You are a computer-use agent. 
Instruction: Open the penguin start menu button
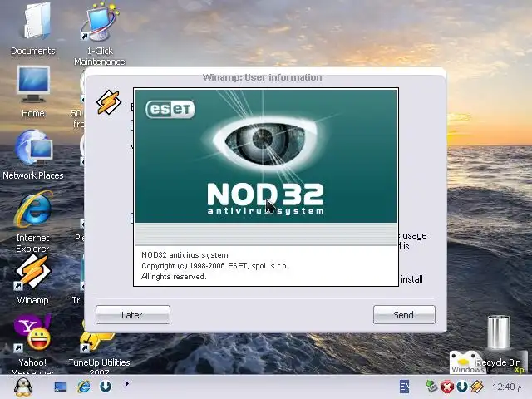pyautogui.click(x=23, y=387)
